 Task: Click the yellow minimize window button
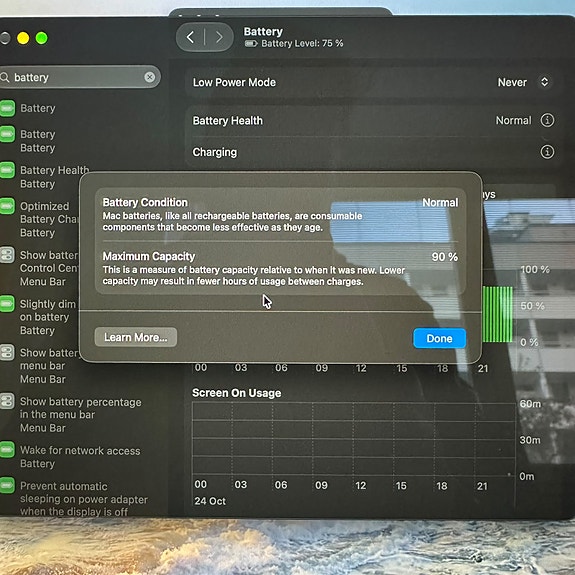point(23,38)
